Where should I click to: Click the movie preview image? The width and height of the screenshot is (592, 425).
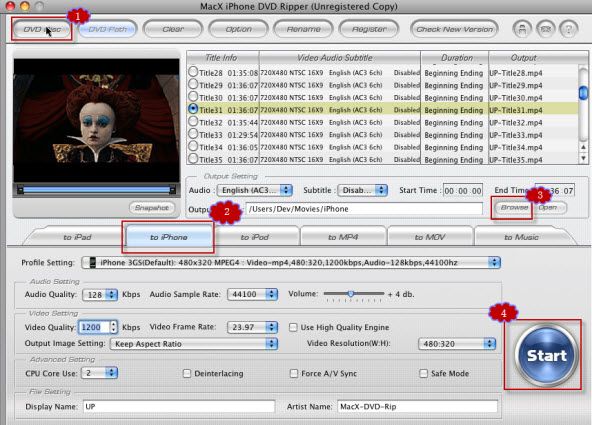(96, 121)
